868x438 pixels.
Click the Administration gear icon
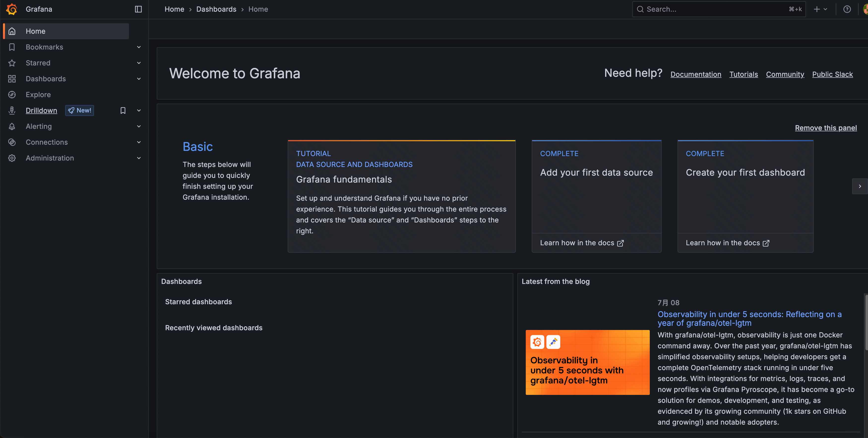coord(12,158)
